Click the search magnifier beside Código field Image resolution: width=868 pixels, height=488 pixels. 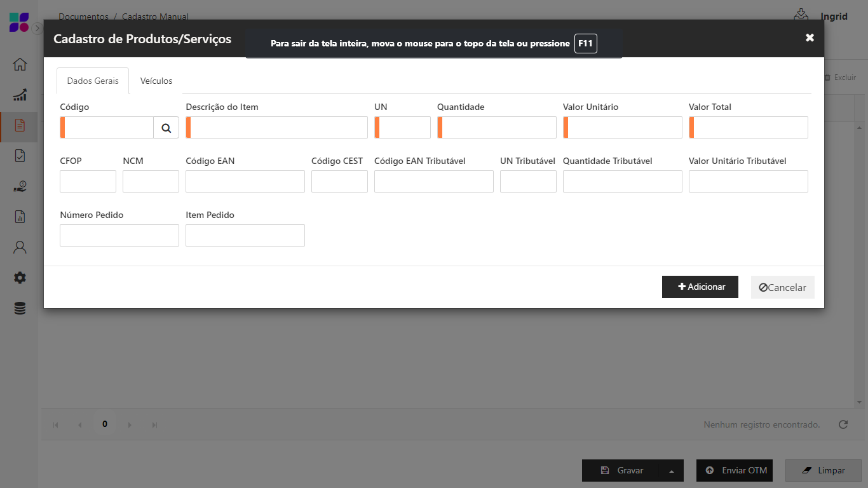coord(166,128)
